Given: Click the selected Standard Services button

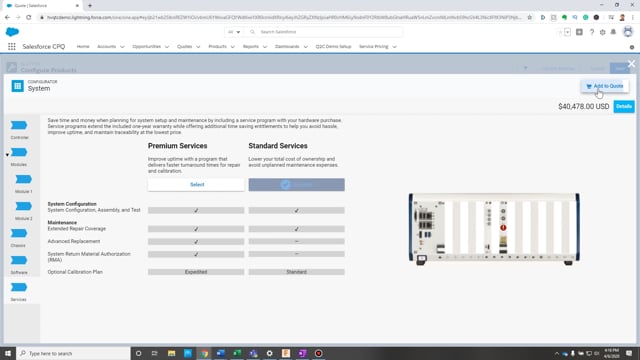Looking at the screenshot, I should (296, 184).
